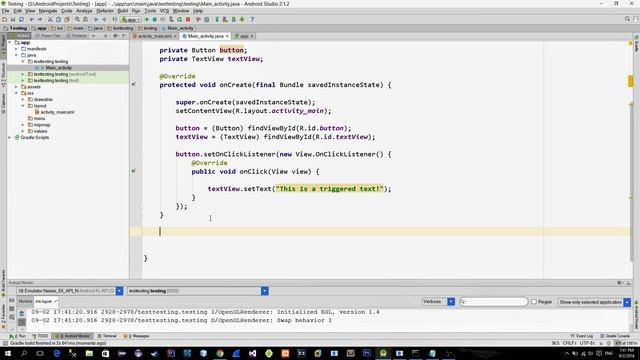
Task: Open the Refactor menu
Action: 105,11
